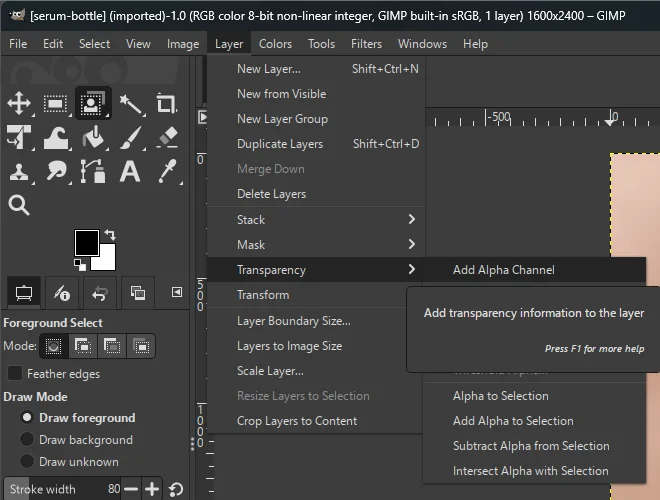Viewport: 660px width, 500px height.
Task: Open the Transform submenu entry
Action: coord(307,295)
